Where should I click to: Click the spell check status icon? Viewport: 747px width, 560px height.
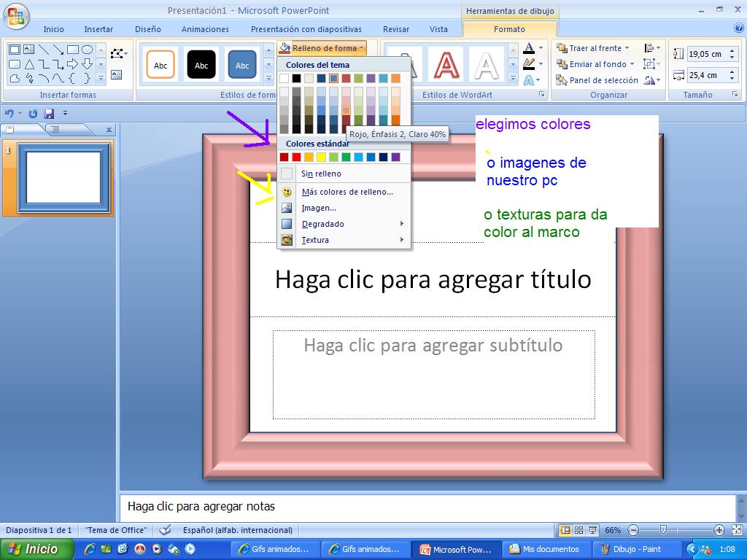[x=165, y=530]
